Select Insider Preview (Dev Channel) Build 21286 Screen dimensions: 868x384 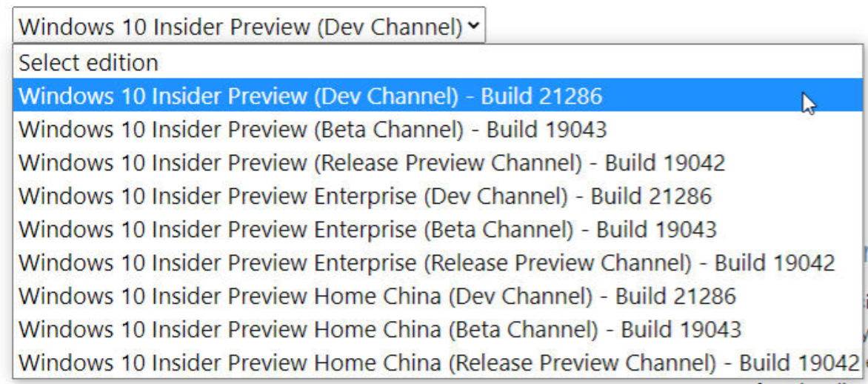311,96
